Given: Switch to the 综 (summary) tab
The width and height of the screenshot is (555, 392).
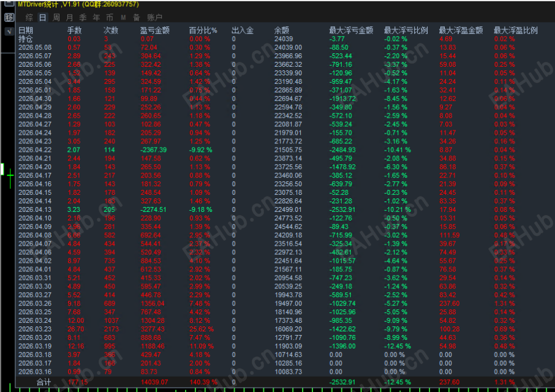Looking at the screenshot, I should pyautogui.click(x=29, y=17).
